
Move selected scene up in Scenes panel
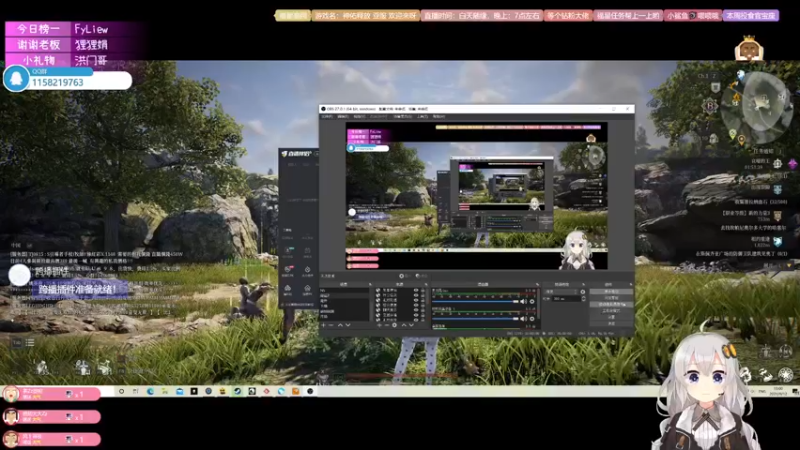coord(340,325)
